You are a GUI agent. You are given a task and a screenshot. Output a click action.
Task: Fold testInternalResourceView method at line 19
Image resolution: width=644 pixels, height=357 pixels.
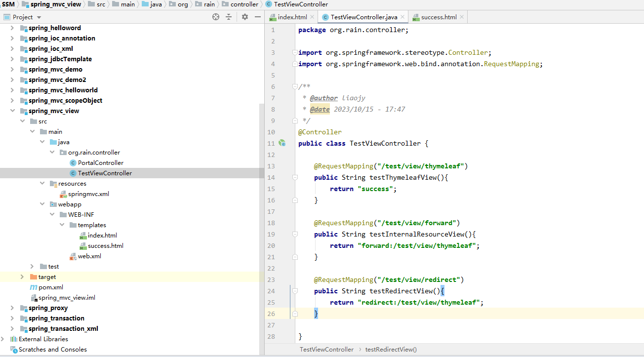click(295, 234)
